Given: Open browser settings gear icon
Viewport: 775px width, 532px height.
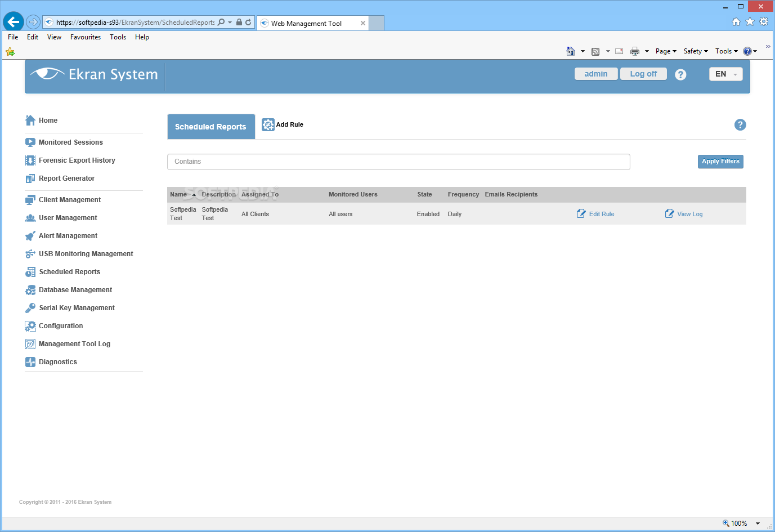Looking at the screenshot, I should (x=764, y=21).
